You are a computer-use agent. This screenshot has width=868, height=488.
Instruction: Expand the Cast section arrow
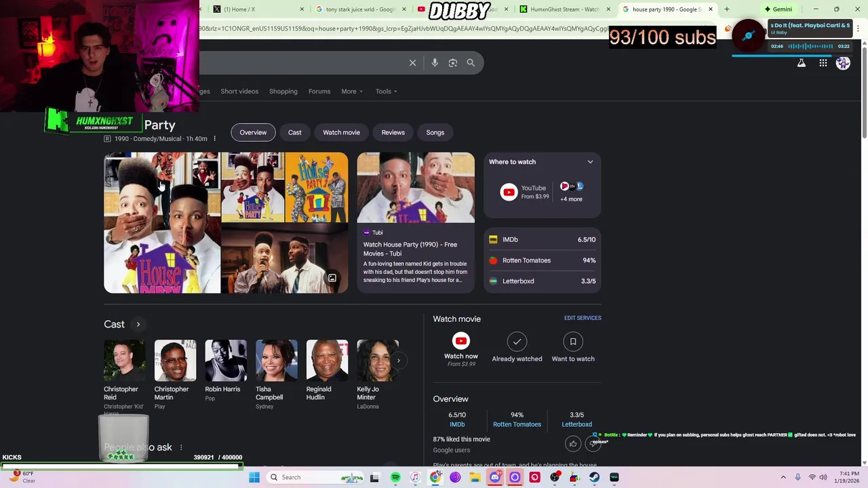[x=138, y=325]
